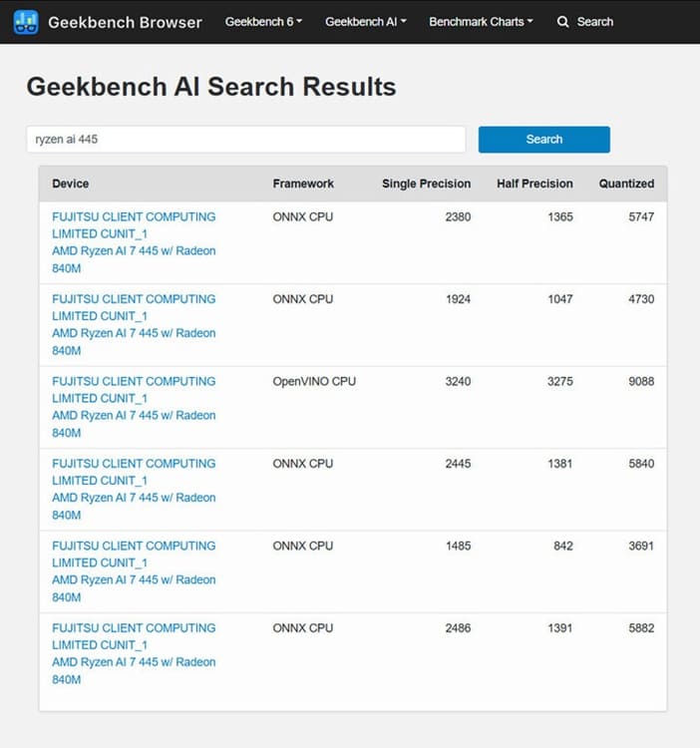Screen dimensions: 700x748
Task: Expand the Benchmark Charts dropdown
Action: [x=481, y=22]
